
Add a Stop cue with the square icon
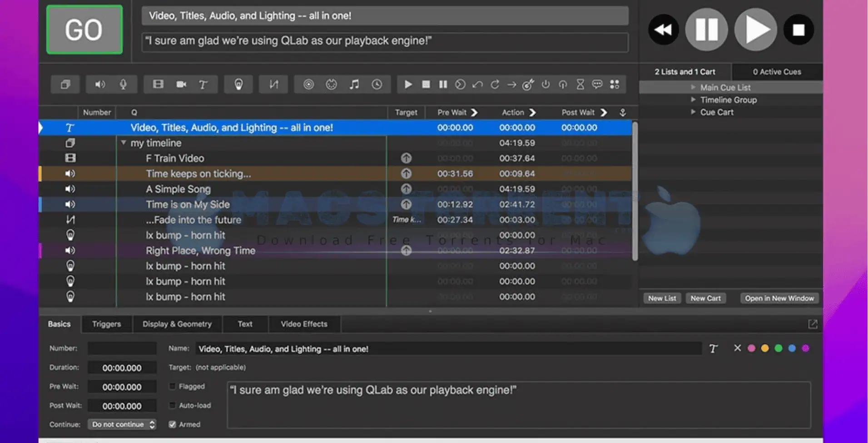coord(426,84)
